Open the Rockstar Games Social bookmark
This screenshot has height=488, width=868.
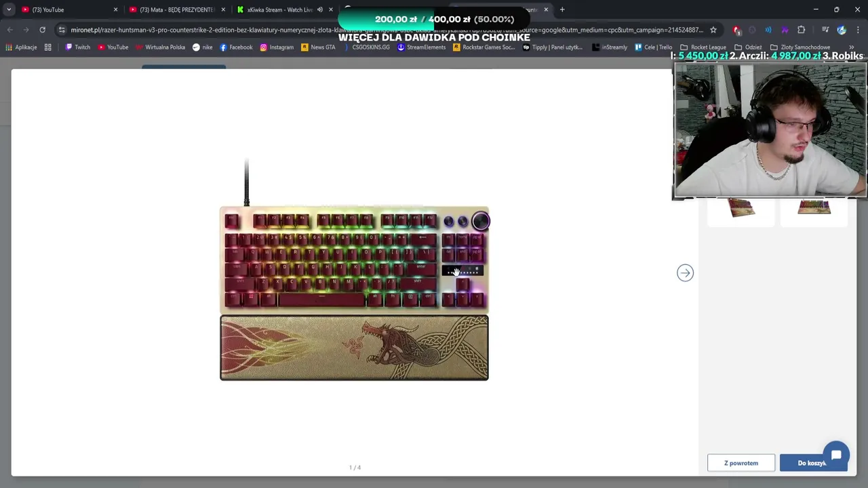pos(484,47)
